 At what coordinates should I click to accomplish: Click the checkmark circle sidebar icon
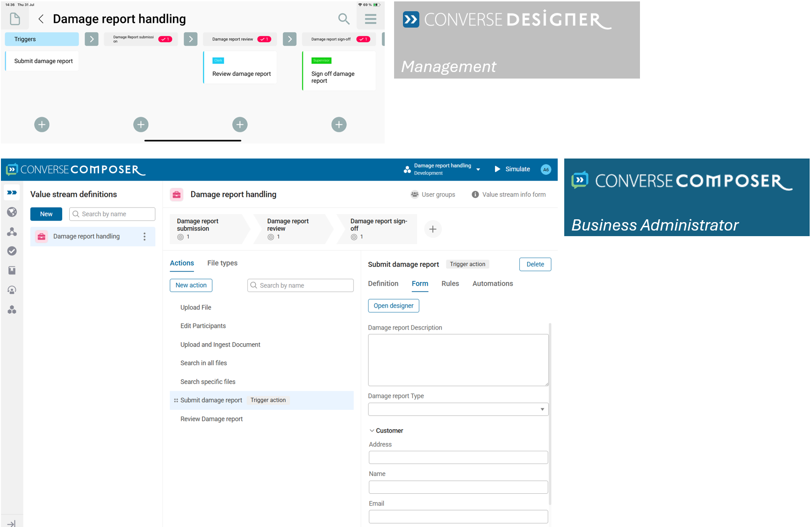pyautogui.click(x=12, y=251)
